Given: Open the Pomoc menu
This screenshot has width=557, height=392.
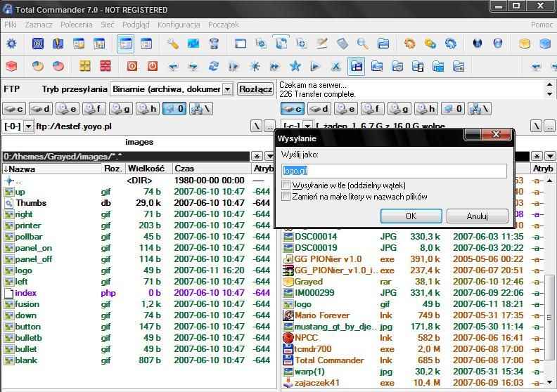Looking at the screenshot, I should pos(542,25).
